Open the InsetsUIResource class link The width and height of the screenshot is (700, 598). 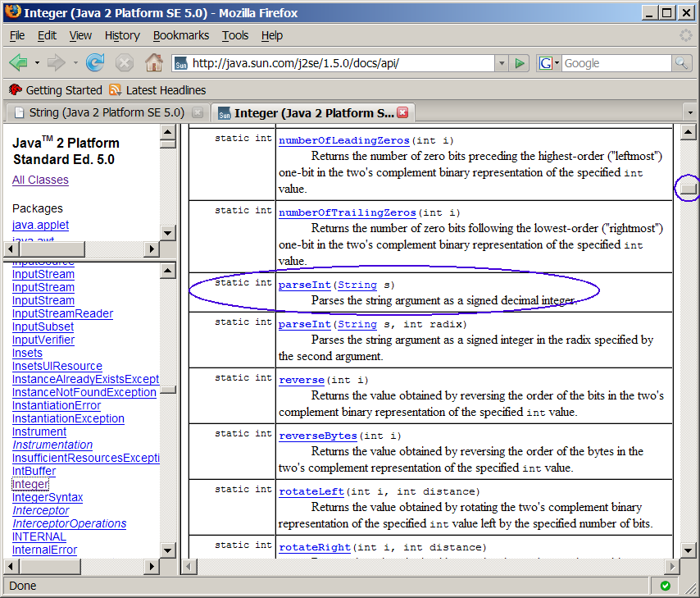57,367
